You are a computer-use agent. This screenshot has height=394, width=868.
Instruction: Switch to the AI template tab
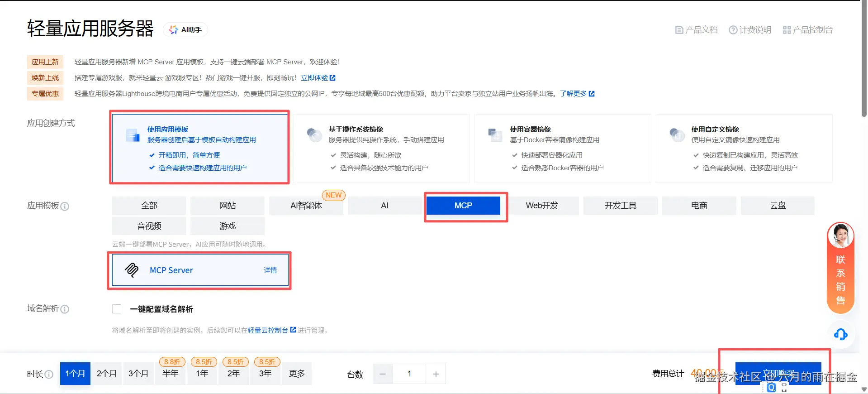(384, 206)
